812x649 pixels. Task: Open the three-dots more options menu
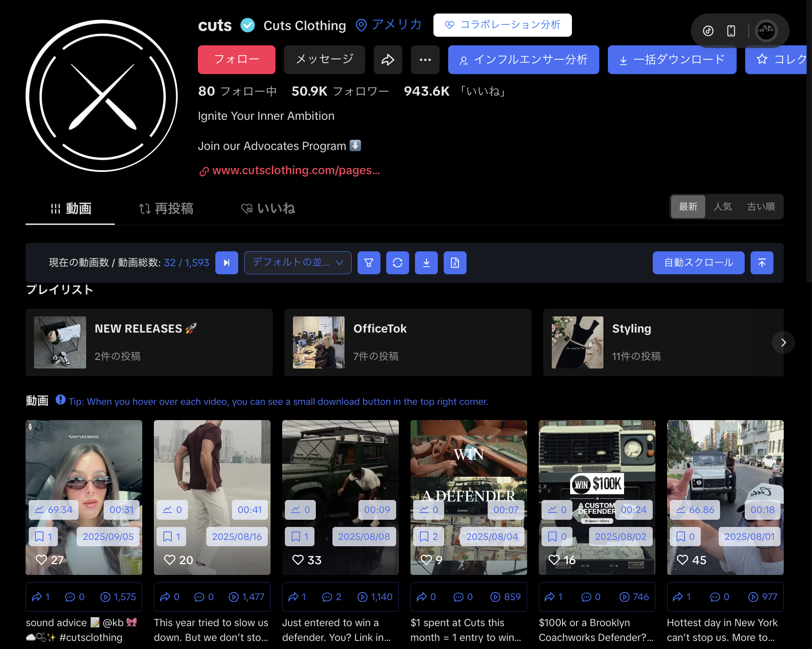(x=425, y=60)
